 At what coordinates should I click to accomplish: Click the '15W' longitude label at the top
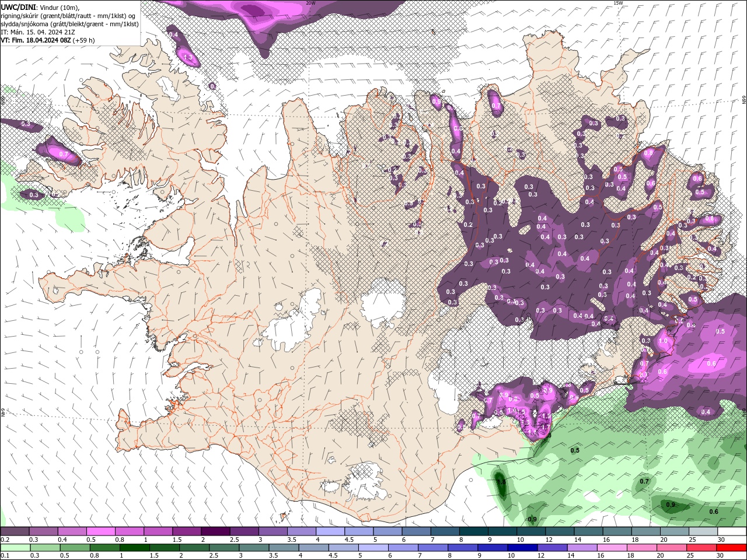618,3
